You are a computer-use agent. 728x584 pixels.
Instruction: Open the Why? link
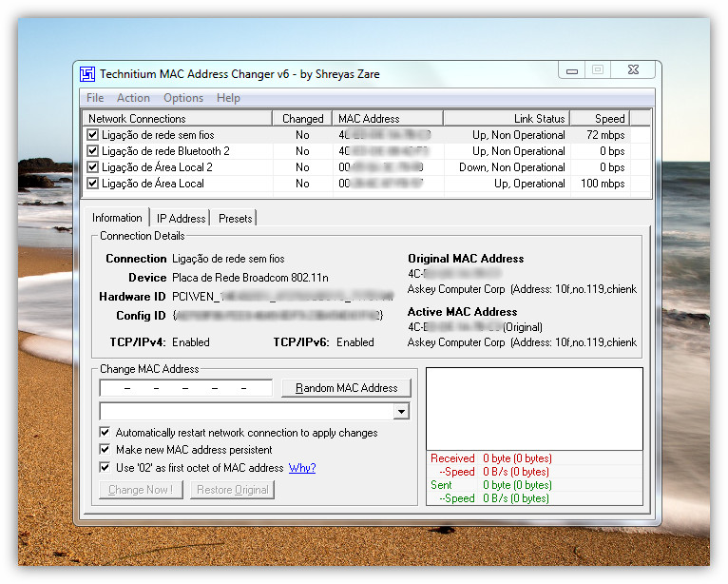pos(302,468)
